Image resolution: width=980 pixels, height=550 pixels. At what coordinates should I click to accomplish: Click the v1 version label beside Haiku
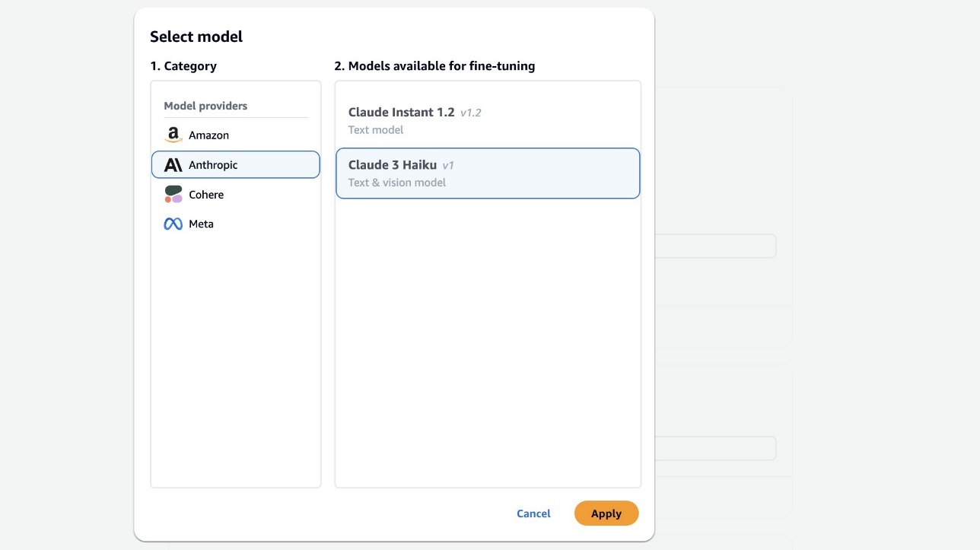448,166
